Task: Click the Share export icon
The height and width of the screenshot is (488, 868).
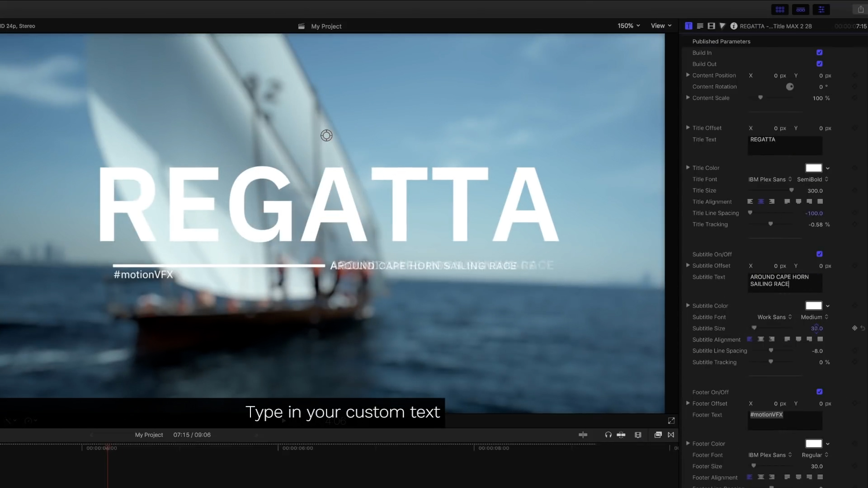Action: tap(860, 9)
